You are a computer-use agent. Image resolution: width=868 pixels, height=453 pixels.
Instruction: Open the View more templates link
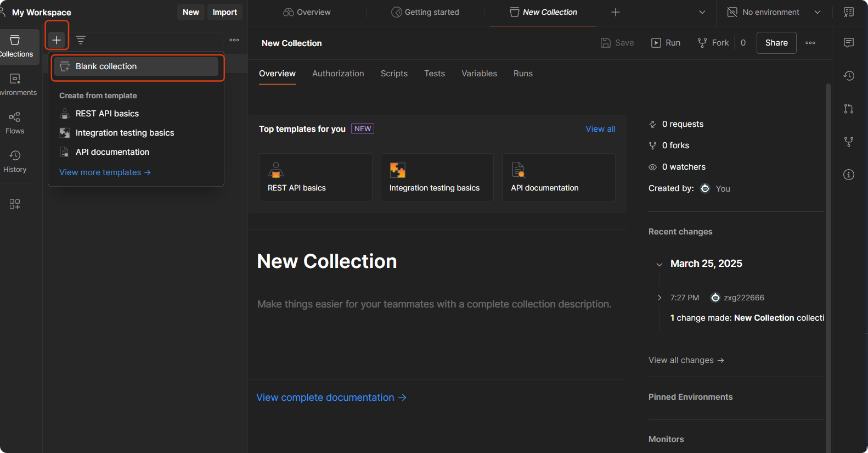click(x=105, y=172)
